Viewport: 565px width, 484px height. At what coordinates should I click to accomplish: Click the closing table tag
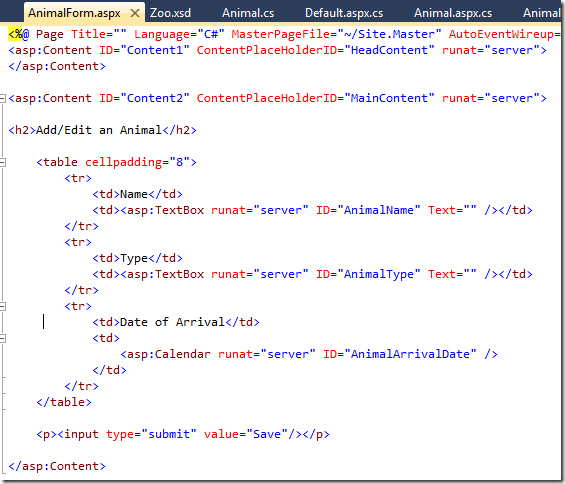pos(64,402)
